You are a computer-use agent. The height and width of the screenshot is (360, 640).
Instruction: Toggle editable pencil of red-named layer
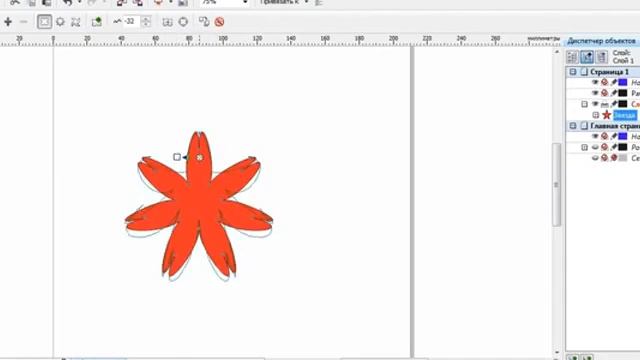click(613, 104)
